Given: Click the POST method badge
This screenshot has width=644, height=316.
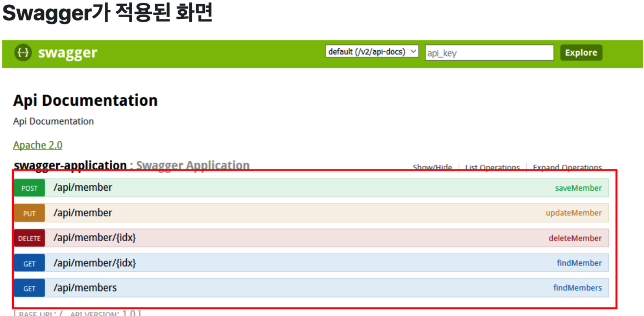Looking at the screenshot, I should (x=30, y=188).
